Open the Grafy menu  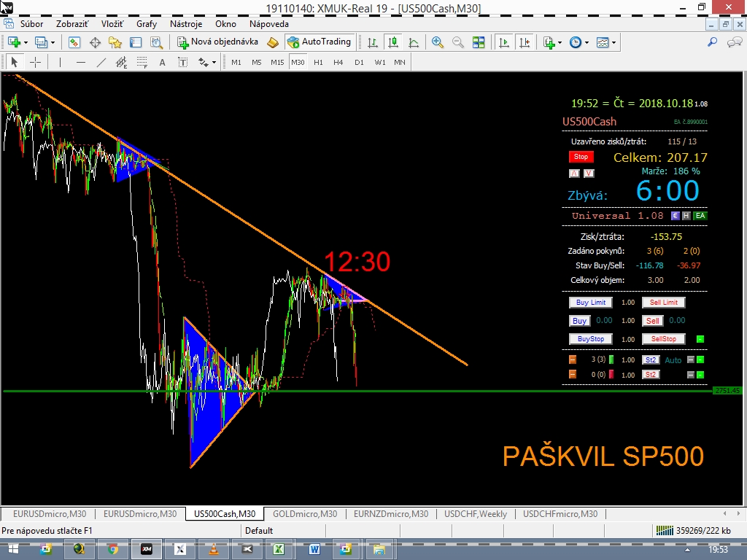tap(147, 24)
